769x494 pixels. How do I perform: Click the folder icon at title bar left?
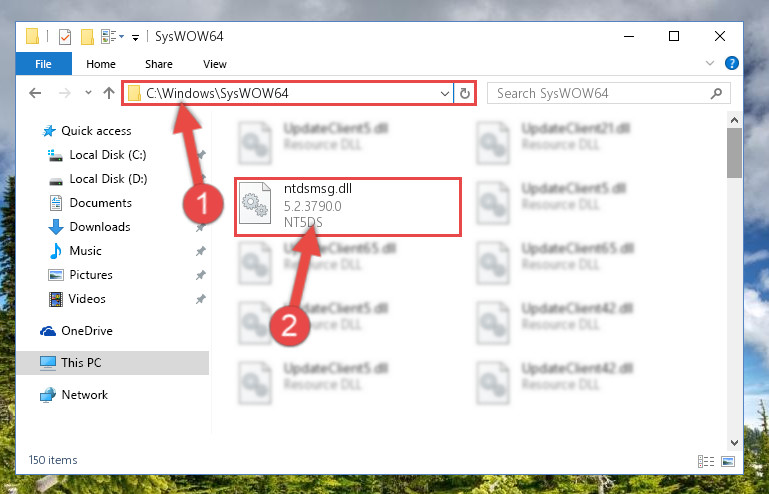[32, 36]
